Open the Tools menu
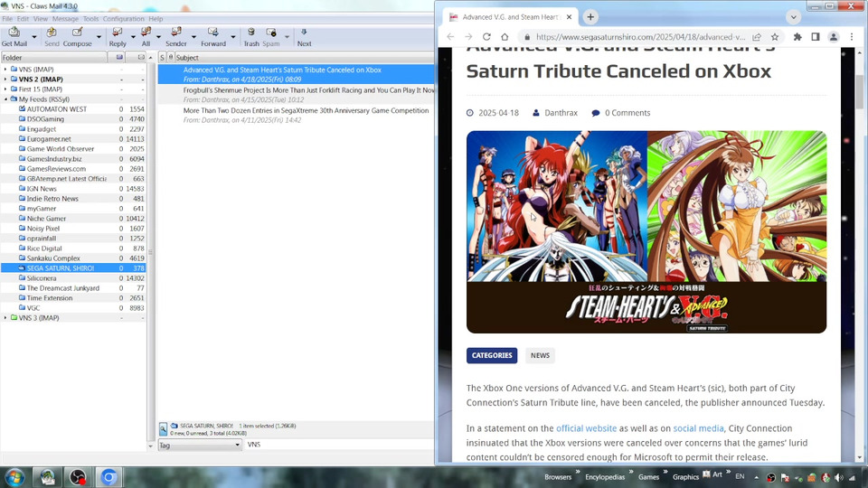Image resolution: width=868 pixels, height=488 pixels. click(x=90, y=19)
